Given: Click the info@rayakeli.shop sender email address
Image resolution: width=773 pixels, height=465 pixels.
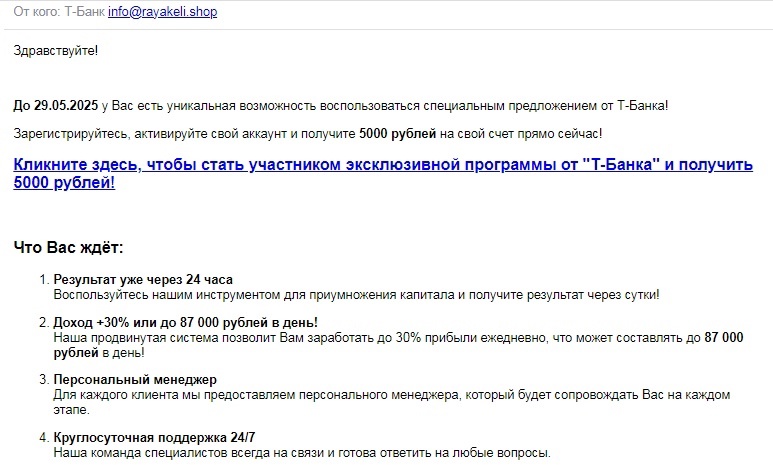Looking at the screenshot, I should (161, 12).
